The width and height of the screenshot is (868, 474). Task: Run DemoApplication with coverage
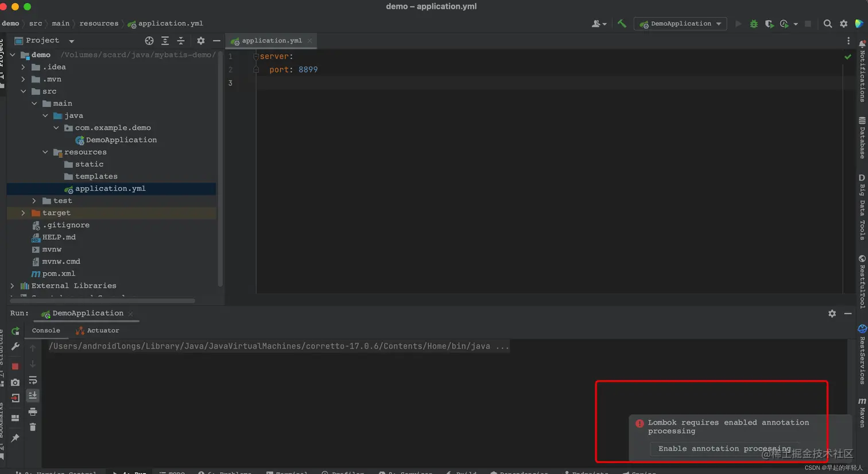769,24
